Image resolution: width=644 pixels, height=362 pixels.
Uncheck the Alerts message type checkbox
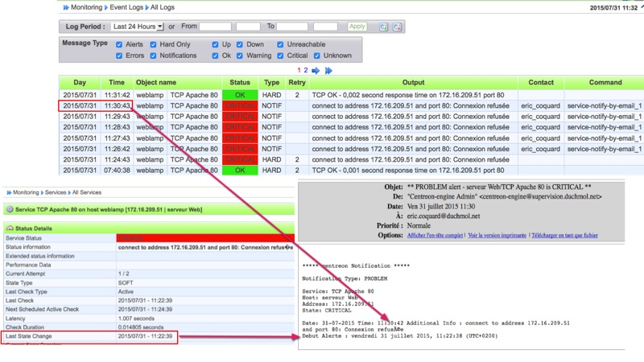point(118,44)
